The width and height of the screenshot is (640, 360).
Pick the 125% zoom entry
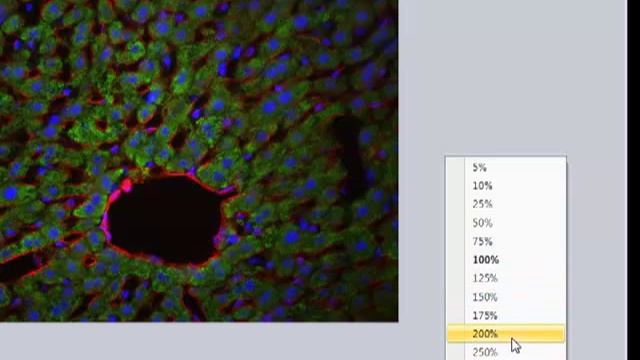[506, 278]
